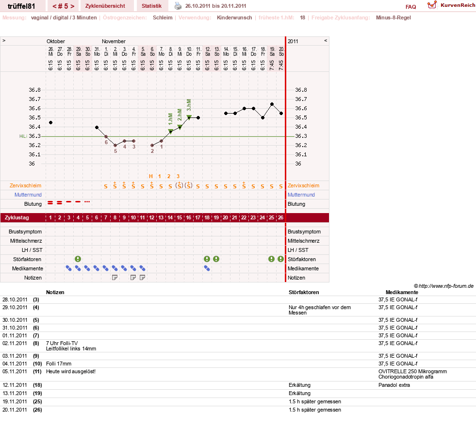Viewport: 476px width, 448px height.
Task: Click the 'vaginal / digital / 3 Minuten' value
Action: tap(64, 17)
